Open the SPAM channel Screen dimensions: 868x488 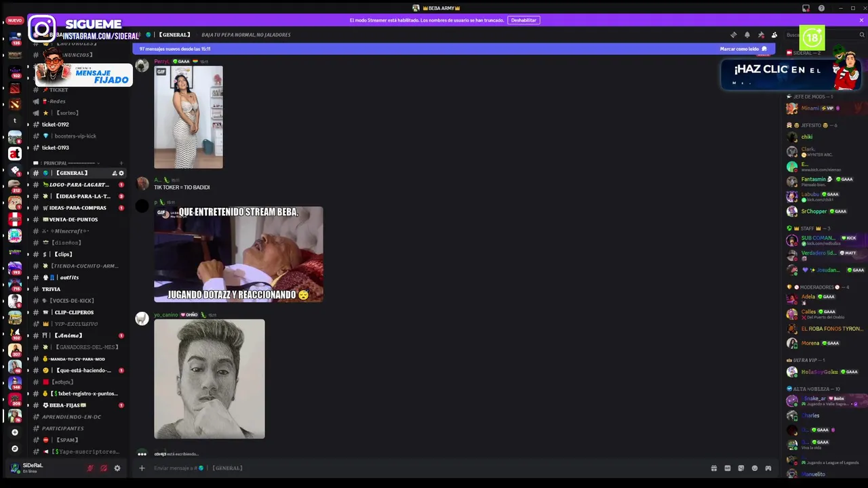pyautogui.click(x=78, y=440)
